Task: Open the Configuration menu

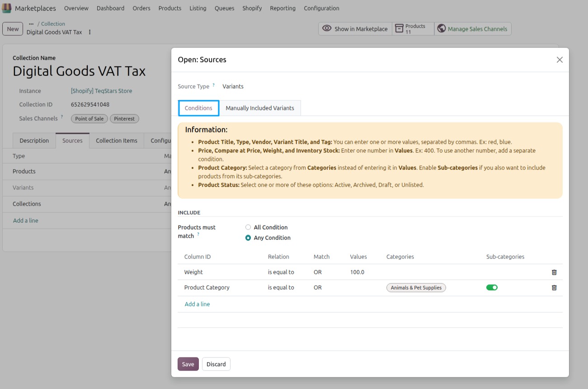Action: pos(321,8)
